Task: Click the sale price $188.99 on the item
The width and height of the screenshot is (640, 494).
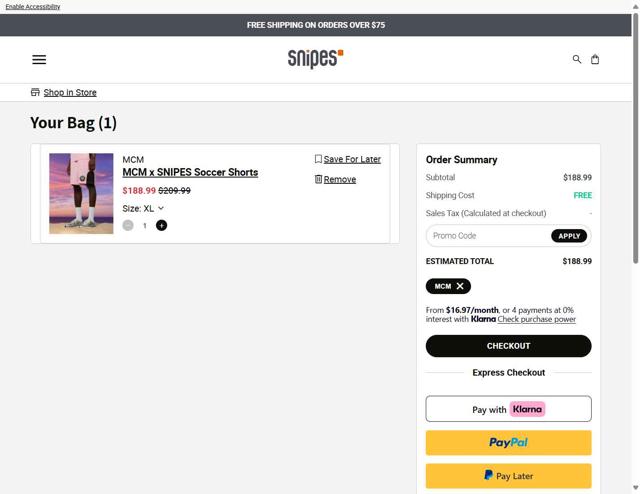Action: coord(139,191)
